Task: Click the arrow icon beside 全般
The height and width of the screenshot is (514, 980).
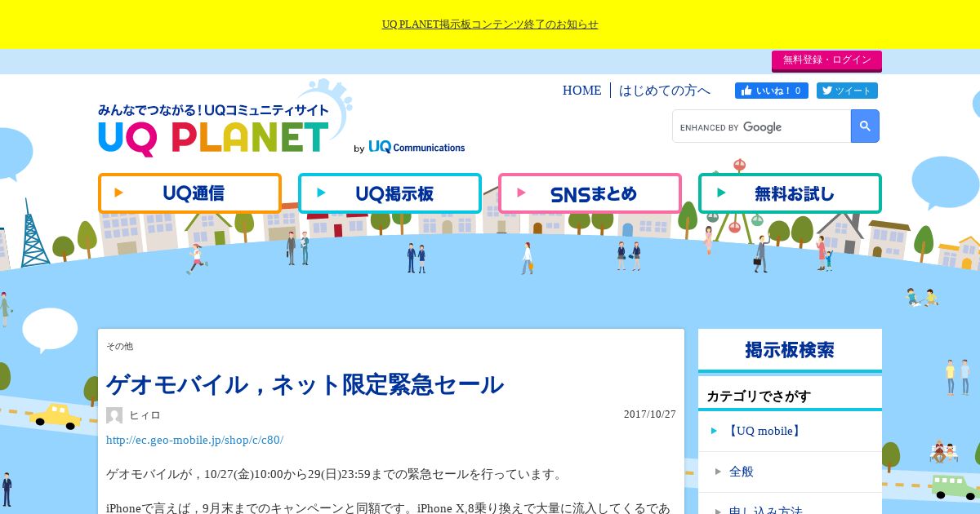Action: pyautogui.click(x=719, y=472)
